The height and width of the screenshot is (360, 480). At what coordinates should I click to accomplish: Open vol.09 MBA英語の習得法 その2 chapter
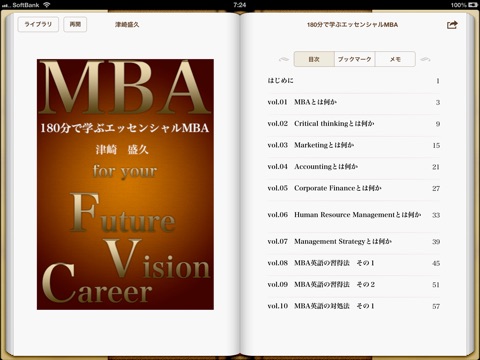tap(354, 285)
